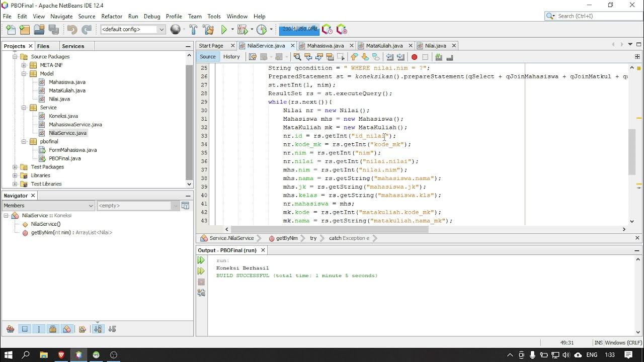Click the Brave browser taskbar icon
Viewport: 644px width, 362px height.
tap(61, 355)
